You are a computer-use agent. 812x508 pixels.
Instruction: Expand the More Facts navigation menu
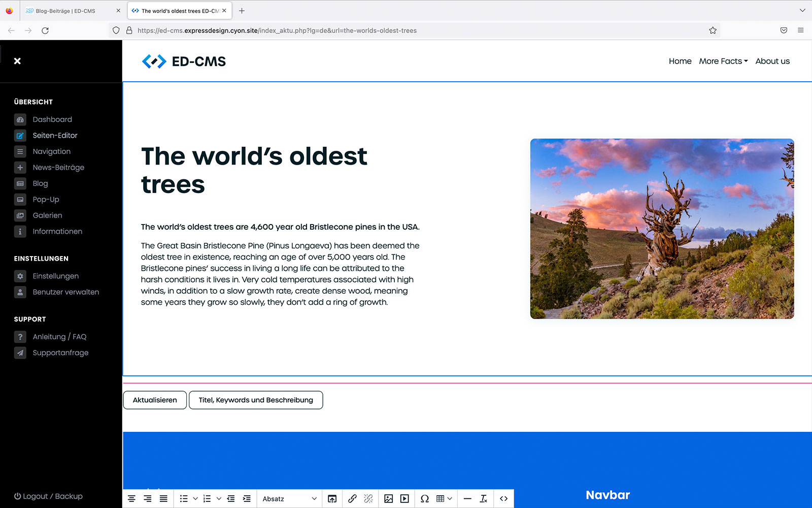pyautogui.click(x=723, y=61)
